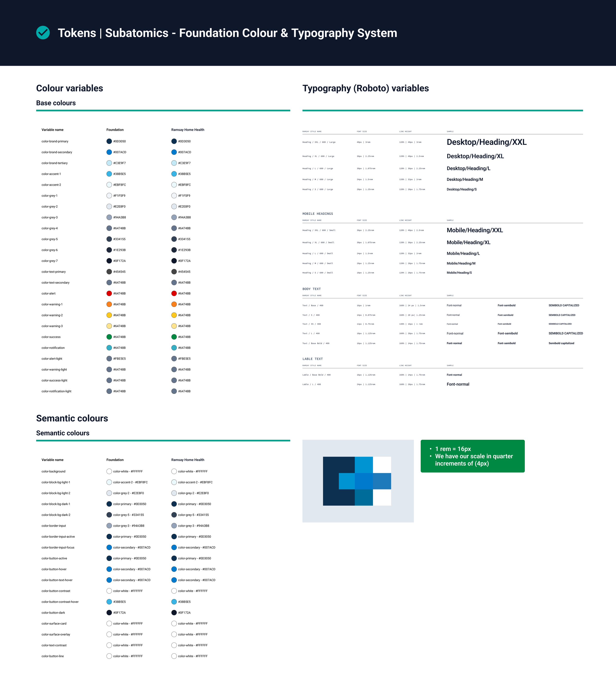616x690 pixels.
Task: Select the BODY TEXT section label
Action: (311, 289)
